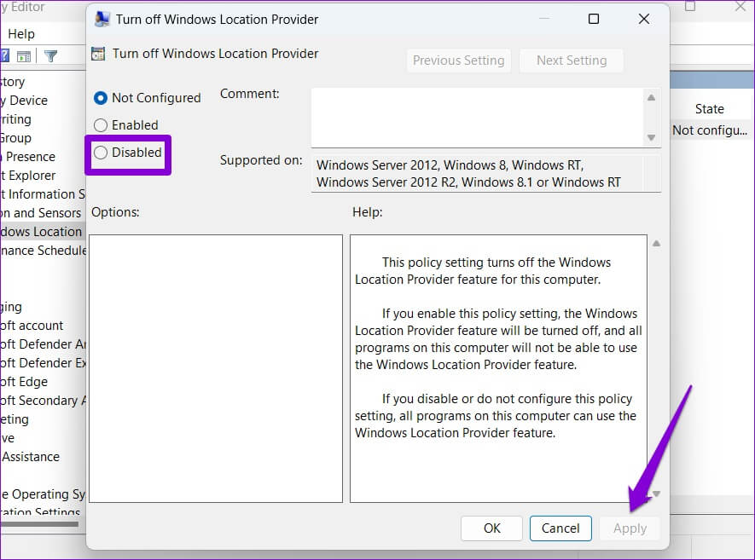The height and width of the screenshot is (560, 755).
Task: Select 'eting' item in the editor tree
Action: [x=15, y=419]
